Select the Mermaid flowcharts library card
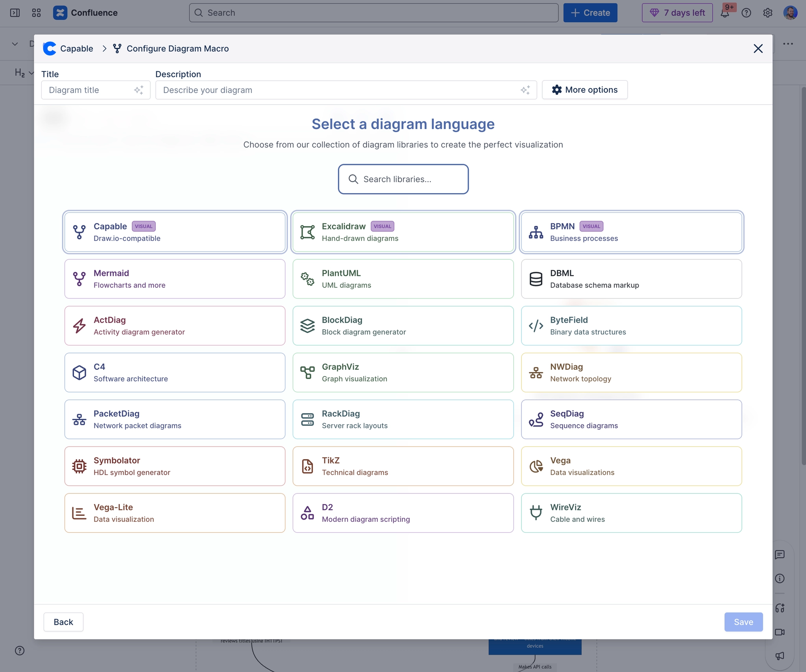The image size is (806, 672). pos(175,279)
